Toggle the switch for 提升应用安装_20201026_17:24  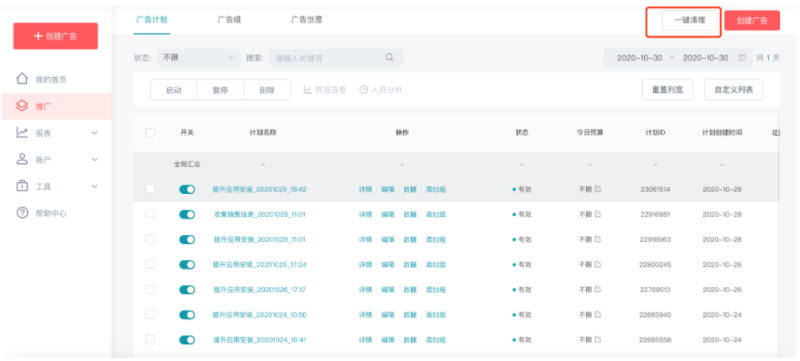(187, 264)
